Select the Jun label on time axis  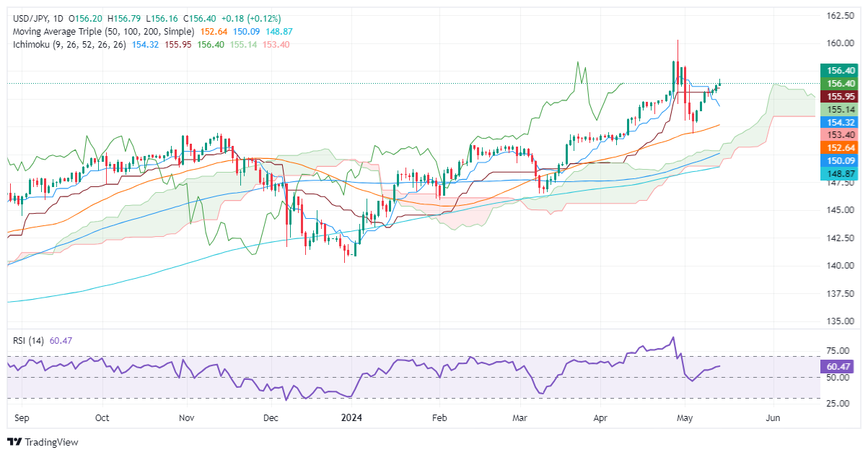click(x=774, y=418)
